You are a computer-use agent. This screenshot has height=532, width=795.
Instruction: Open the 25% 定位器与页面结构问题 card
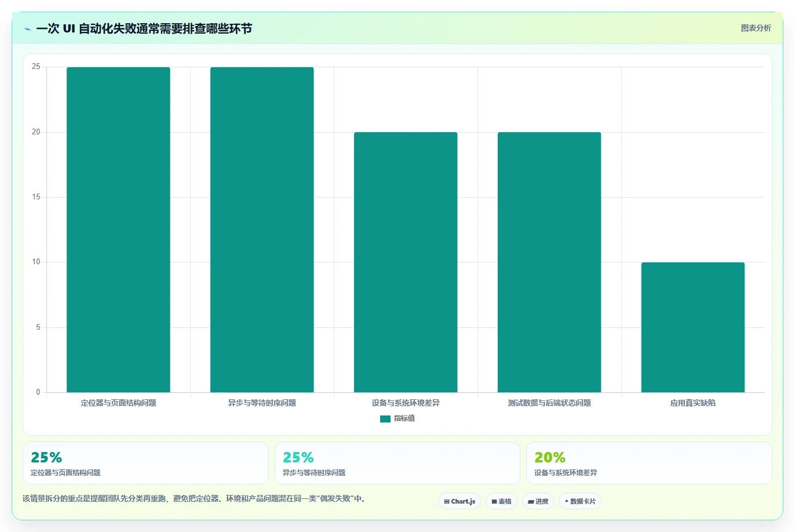[x=145, y=463]
